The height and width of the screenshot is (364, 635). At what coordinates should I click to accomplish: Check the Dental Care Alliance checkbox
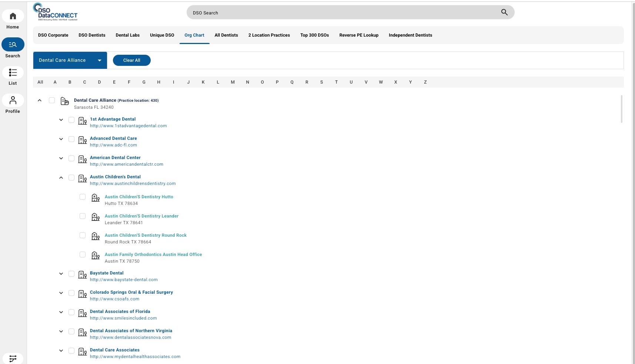coord(52,100)
